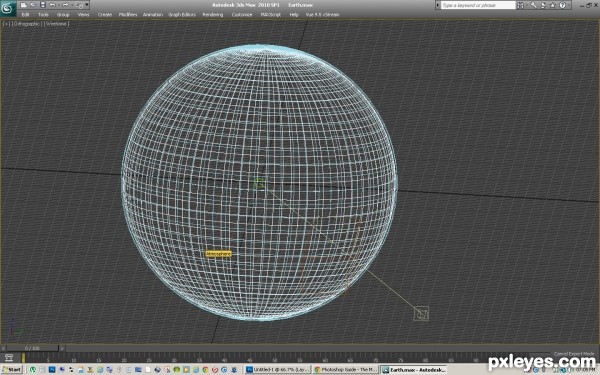The height and width of the screenshot is (375, 600).
Task: Open the Mini Curve Editor toggle icon
Action: (x=9, y=358)
